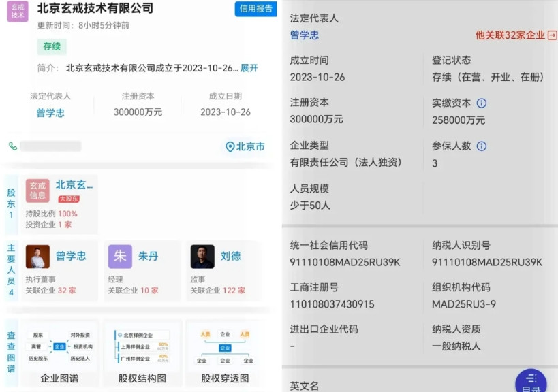
Task: Open the 目录 floating menu button
Action: [531, 381]
